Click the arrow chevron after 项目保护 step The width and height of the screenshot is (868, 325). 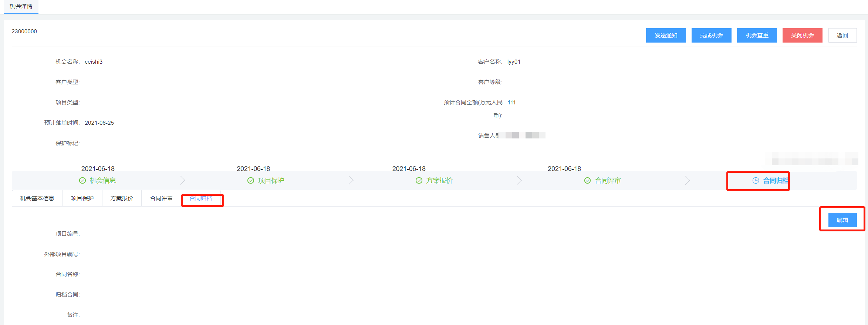tap(351, 181)
